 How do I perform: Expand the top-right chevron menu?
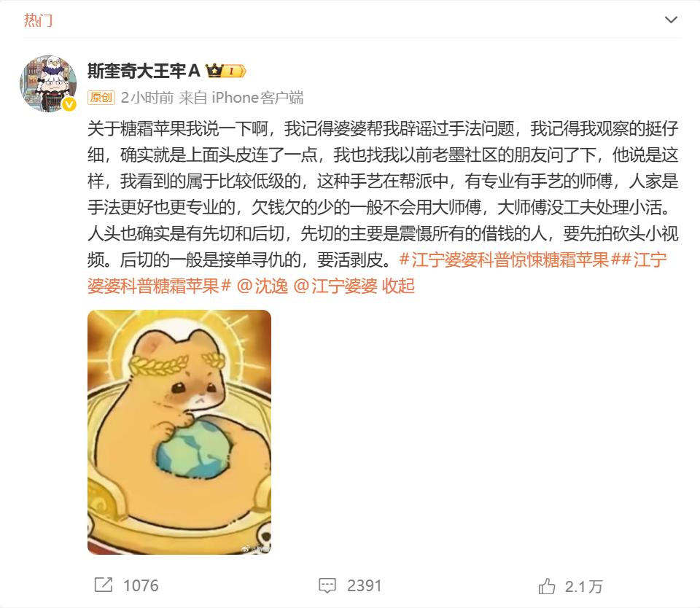tap(671, 20)
